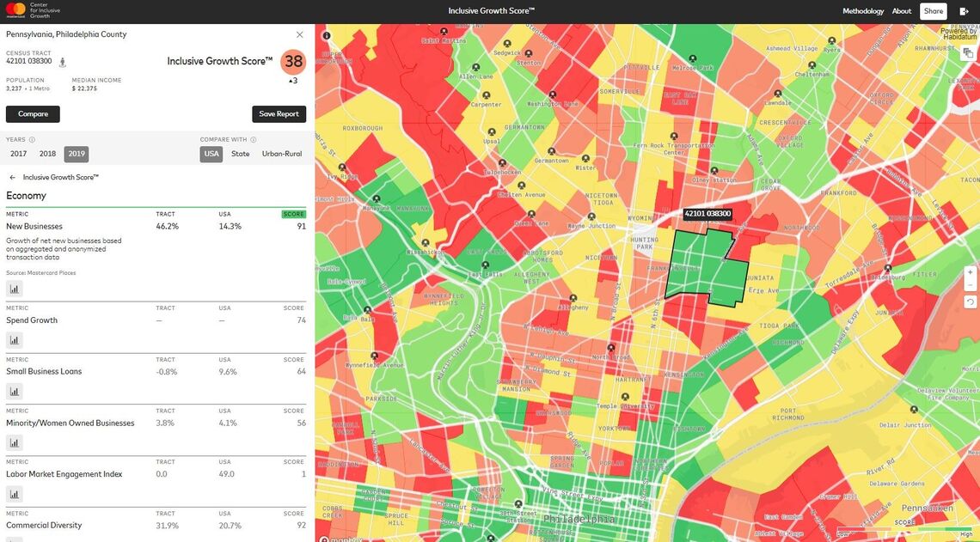Click the Powered by Habidatum link
980x542 pixels.
coord(959,33)
